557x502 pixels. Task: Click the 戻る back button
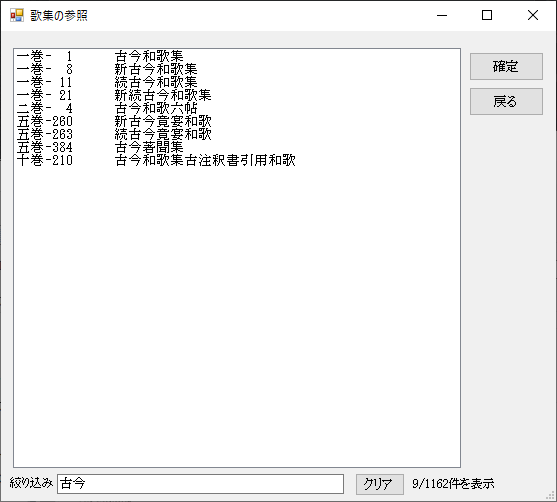click(x=506, y=102)
